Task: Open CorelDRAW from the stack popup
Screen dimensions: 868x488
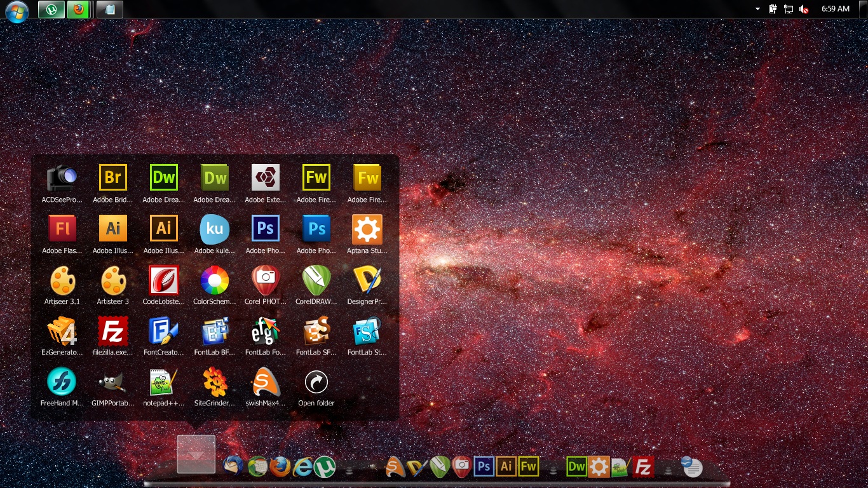Action: [x=316, y=280]
